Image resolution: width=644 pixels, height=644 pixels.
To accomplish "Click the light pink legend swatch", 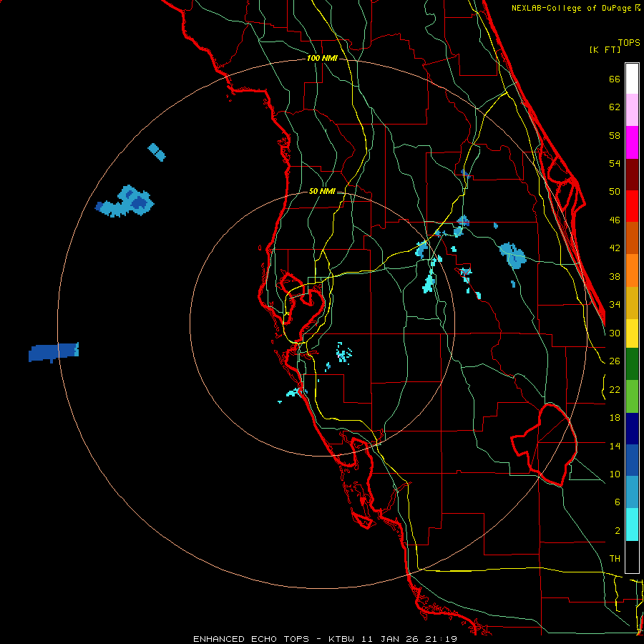I will pyautogui.click(x=632, y=110).
